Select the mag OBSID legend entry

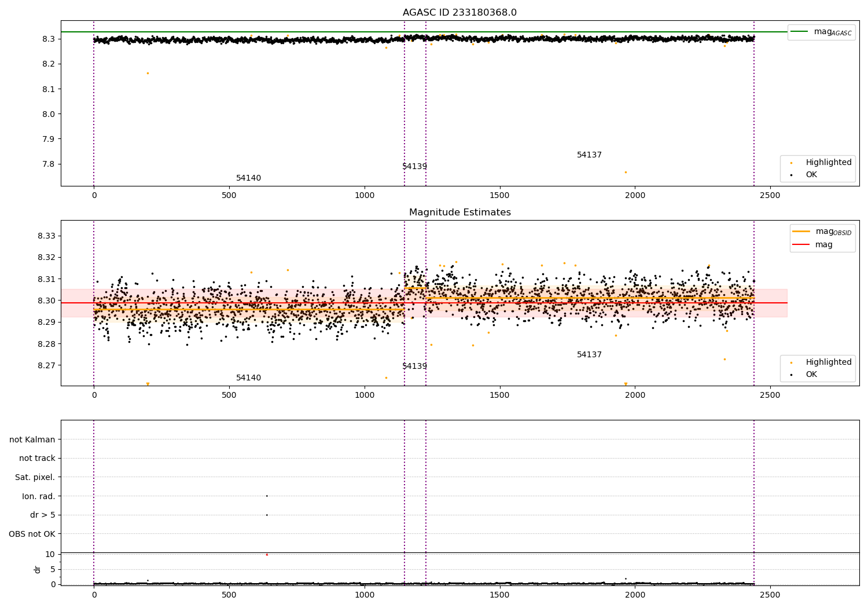pyautogui.click(x=821, y=232)
